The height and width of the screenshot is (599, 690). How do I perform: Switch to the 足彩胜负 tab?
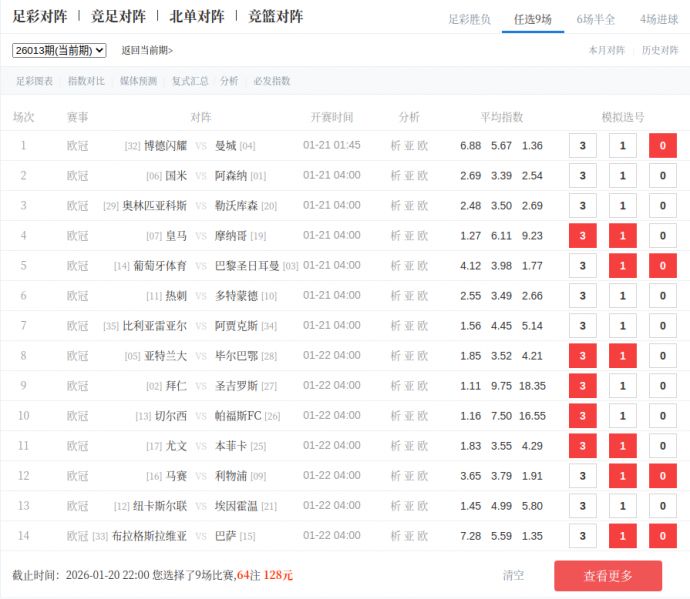(x=469, y=19)
